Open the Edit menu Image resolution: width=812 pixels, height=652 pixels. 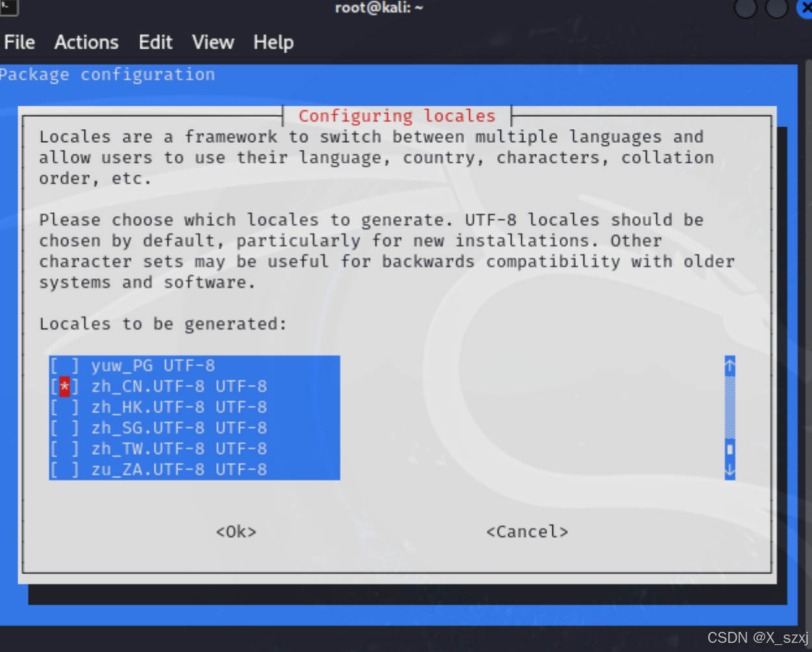click(155, 42)
